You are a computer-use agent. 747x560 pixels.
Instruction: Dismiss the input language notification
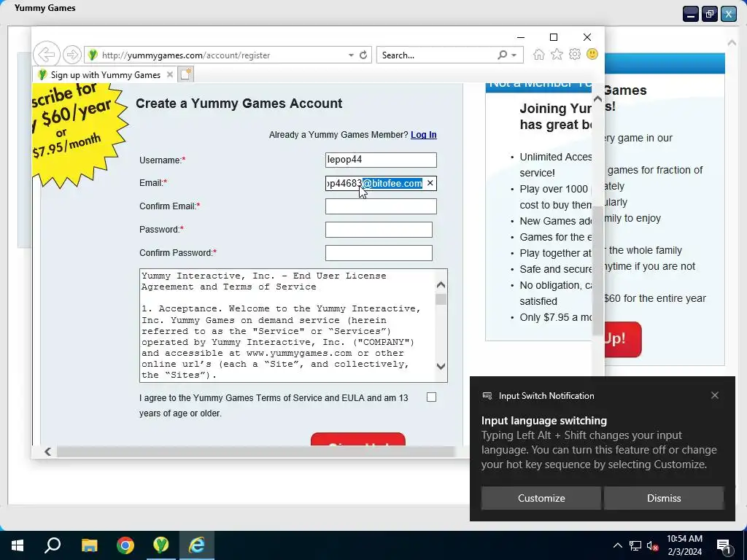point(664,497)
